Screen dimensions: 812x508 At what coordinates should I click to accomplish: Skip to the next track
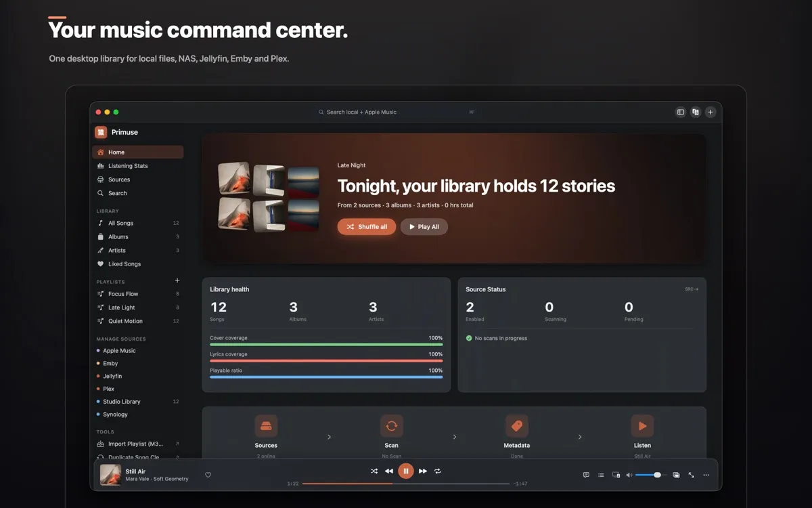423,471
